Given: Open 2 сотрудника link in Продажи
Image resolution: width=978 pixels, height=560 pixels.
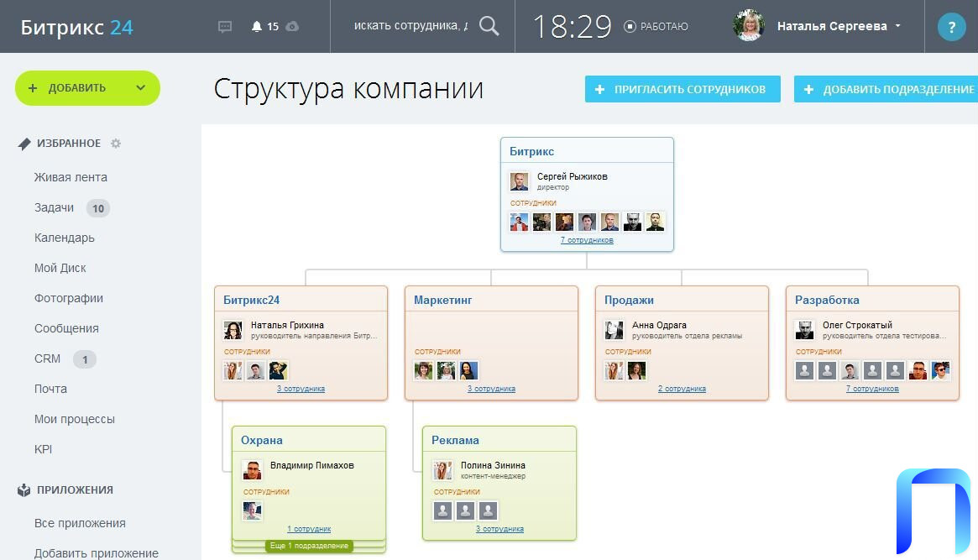Looking at the screenshot, I should click(x=682, y=389).
